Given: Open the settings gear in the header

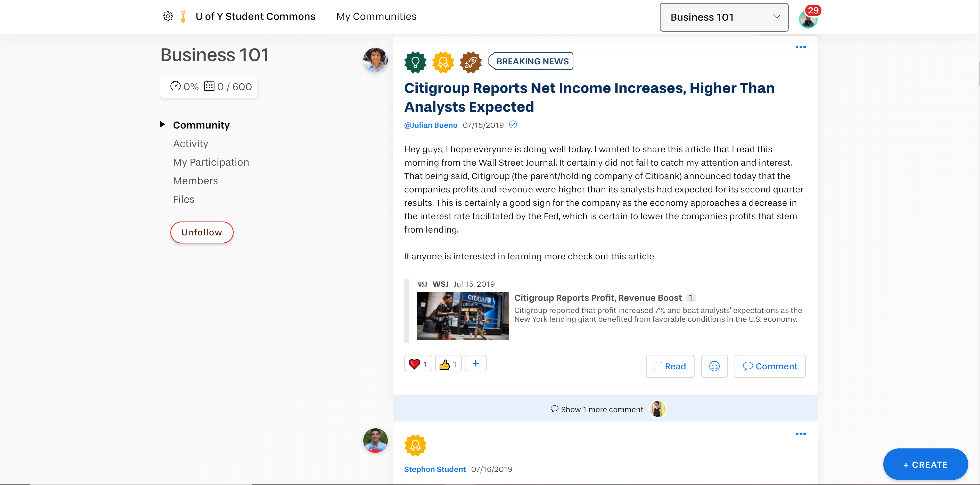Looking at the screenshot, I should (168, 16).
